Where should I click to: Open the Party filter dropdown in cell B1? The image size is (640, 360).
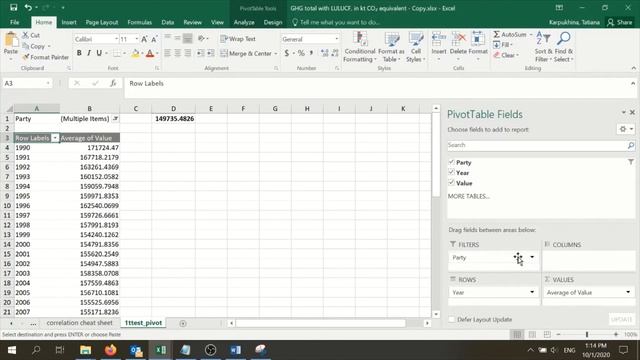(116, 119)
